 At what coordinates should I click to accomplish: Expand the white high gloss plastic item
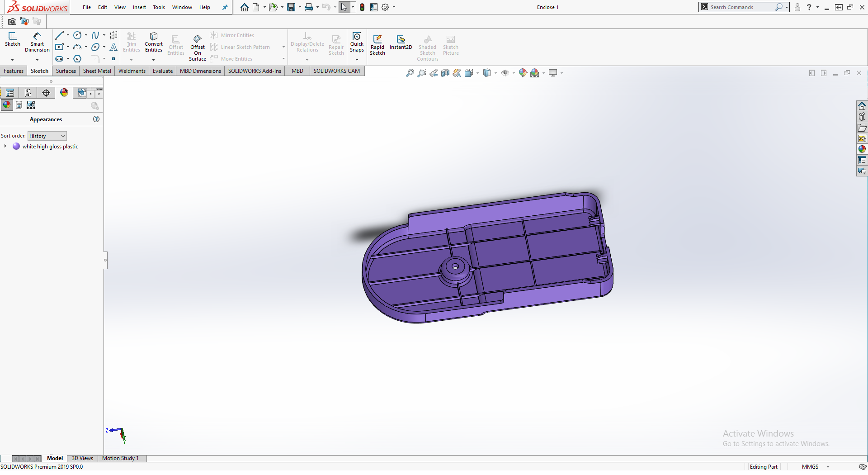(5, 146)
